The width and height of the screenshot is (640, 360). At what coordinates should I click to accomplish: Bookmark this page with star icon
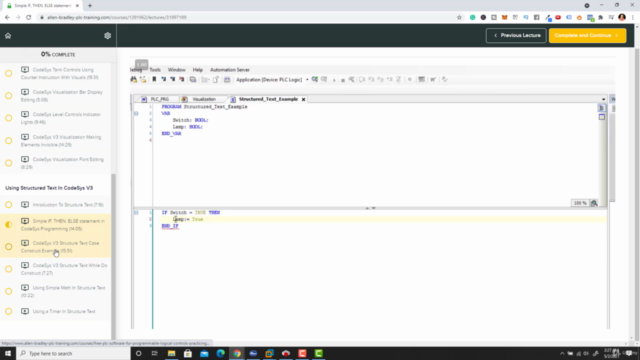[x=459, y=18]
